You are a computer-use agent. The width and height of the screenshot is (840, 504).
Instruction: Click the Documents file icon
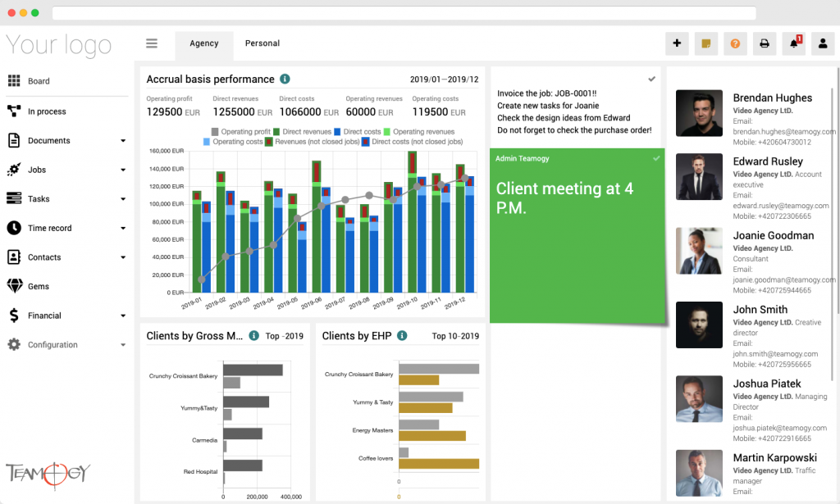tap(14, 140)
